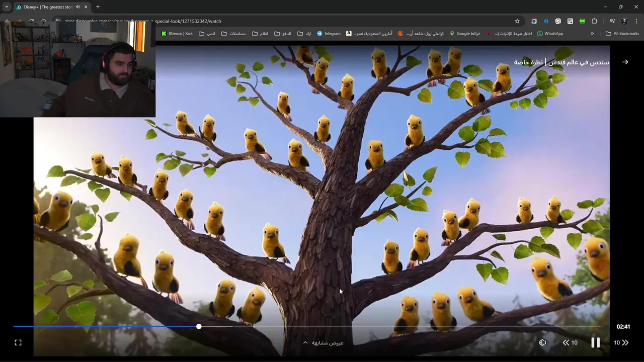
Task: Open a new browser tab
Action: 98,7
